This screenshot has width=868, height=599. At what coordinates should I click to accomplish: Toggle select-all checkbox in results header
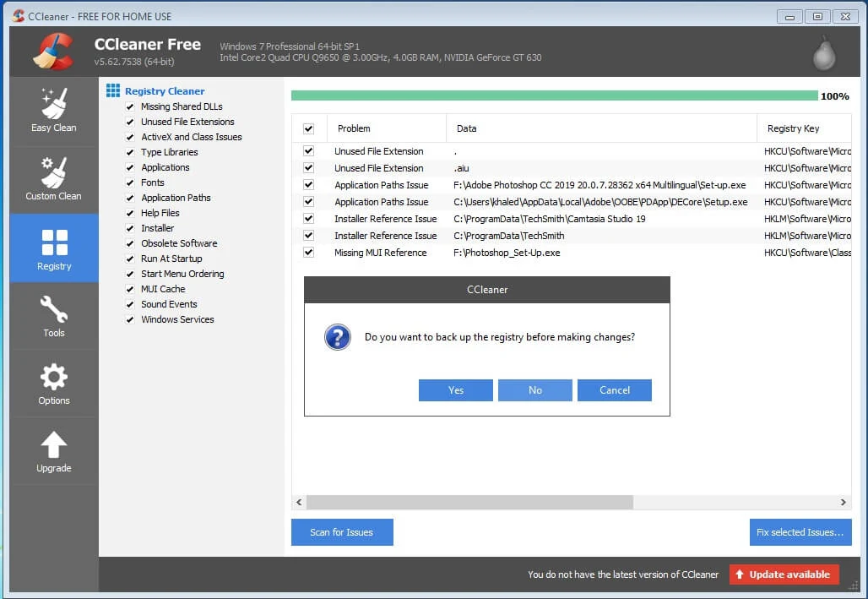(309, 128)
